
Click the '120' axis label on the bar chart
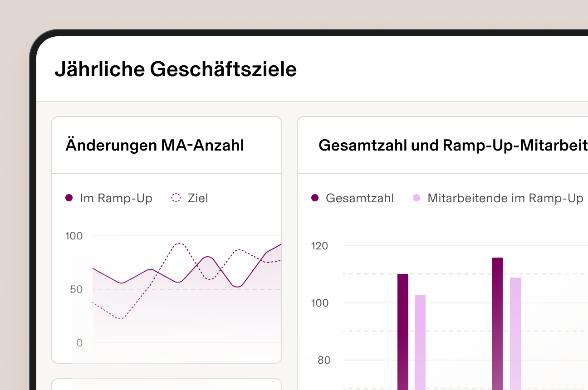(x=320, y=246)
